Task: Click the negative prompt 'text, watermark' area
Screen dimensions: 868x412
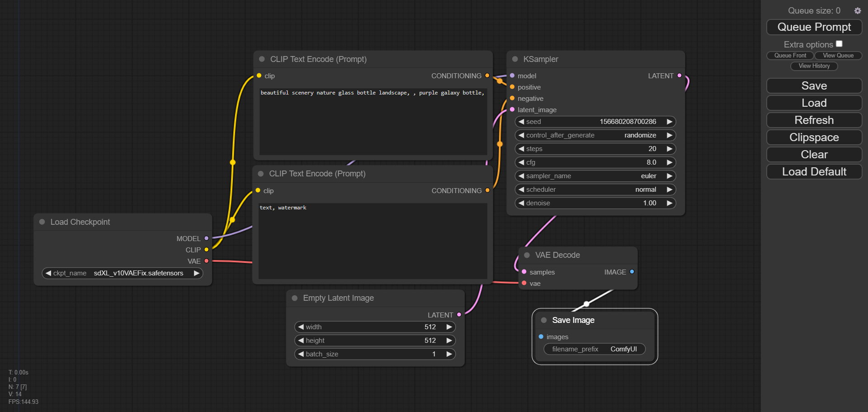Action: (x=373, y=241)
